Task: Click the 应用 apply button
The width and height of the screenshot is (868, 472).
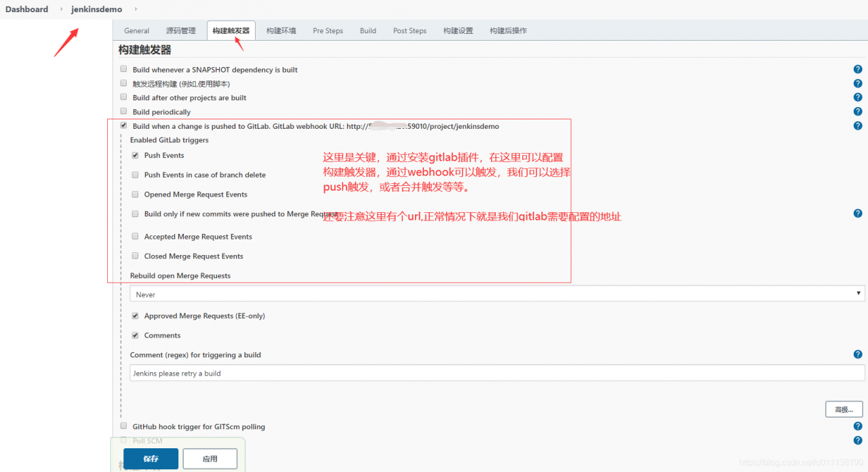Action: tap(210, 458)
